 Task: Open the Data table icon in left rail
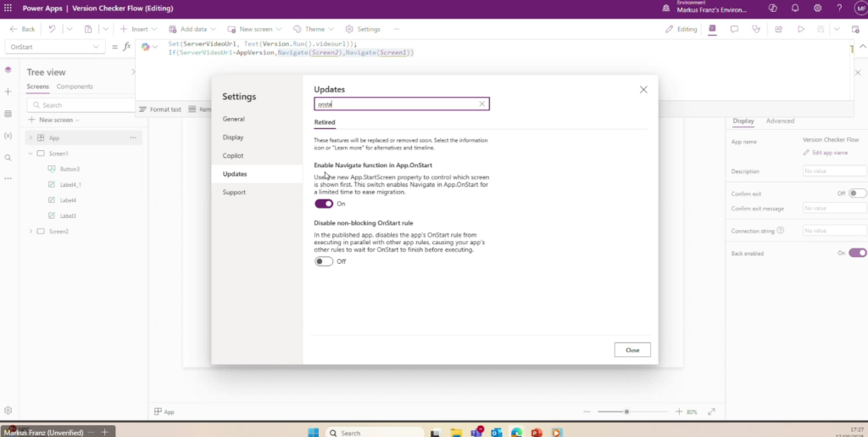coord(8,114)
